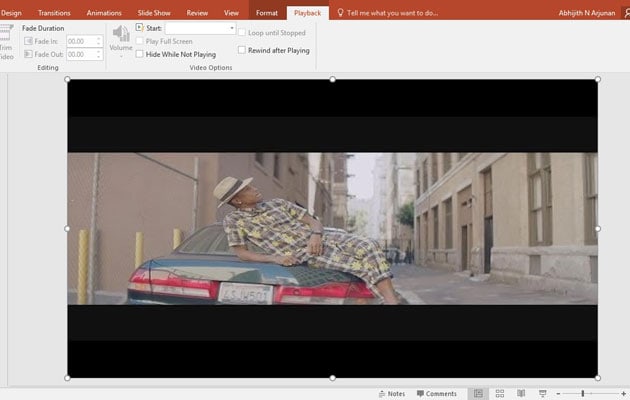Click the Trim Video button
This screenshot has width=630, height=400.
(x=6, y=42)
